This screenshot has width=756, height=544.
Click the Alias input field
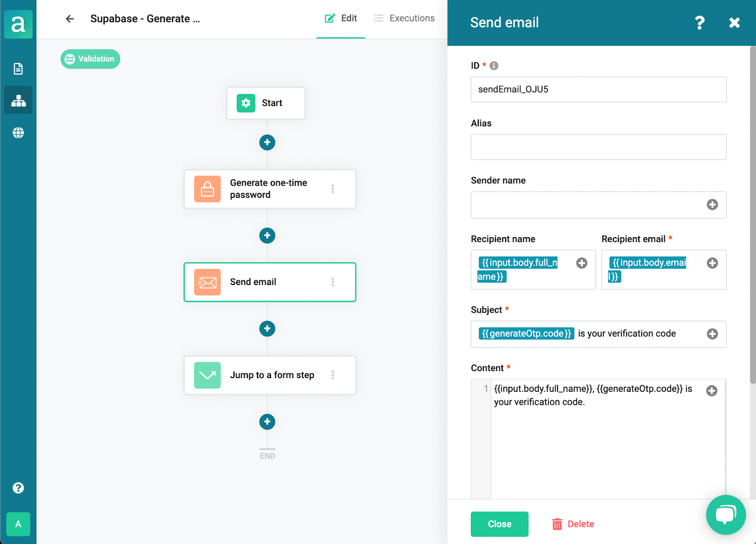598,147
